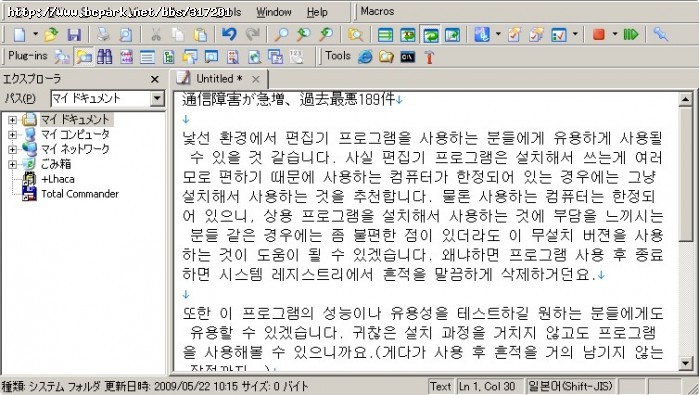Click the scroll up arrow
This screenshot has height=395, width=700.
[x=686, y=100]
